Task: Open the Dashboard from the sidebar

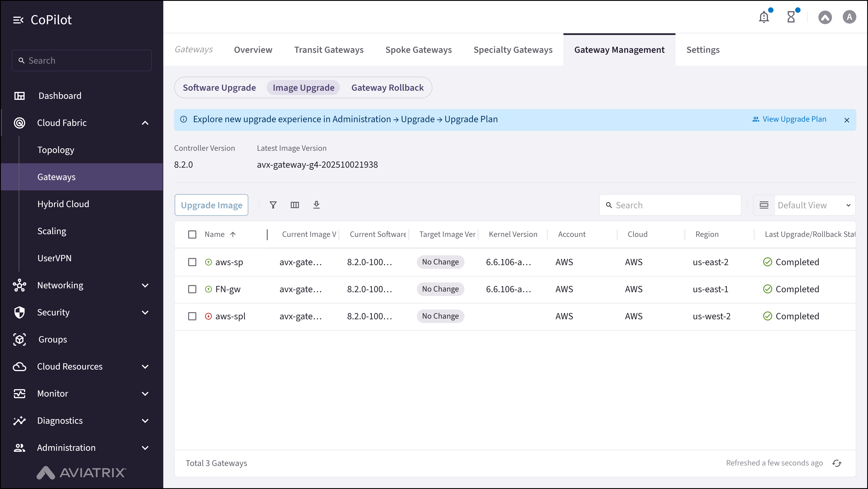Action: [x=60, y=96]
